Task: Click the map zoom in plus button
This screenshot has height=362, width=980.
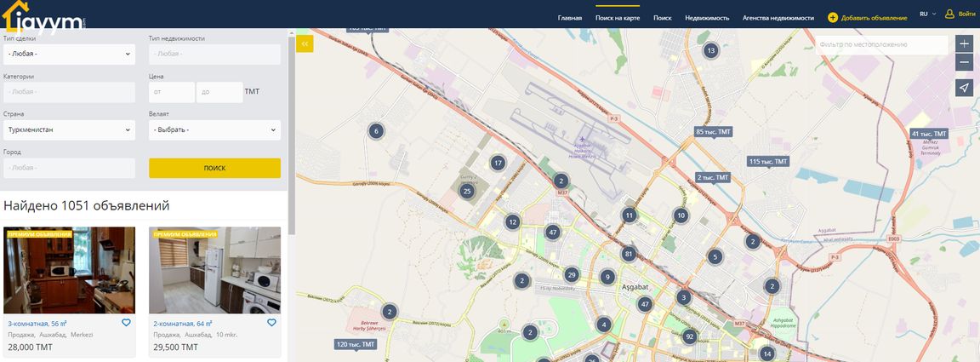Action: point(964,44)
